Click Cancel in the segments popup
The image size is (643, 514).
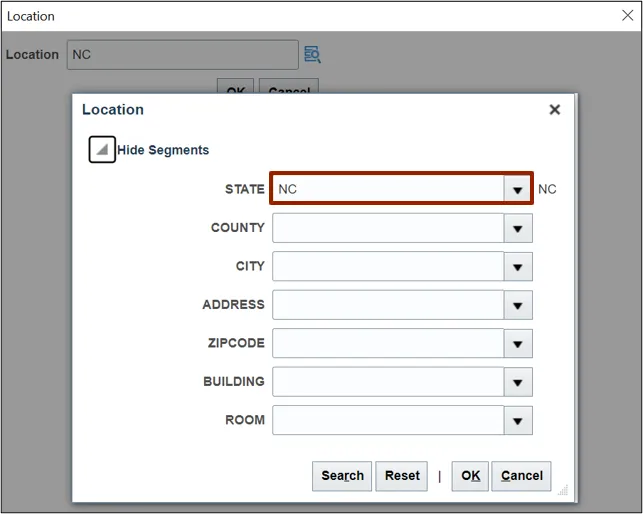point(522,476)
